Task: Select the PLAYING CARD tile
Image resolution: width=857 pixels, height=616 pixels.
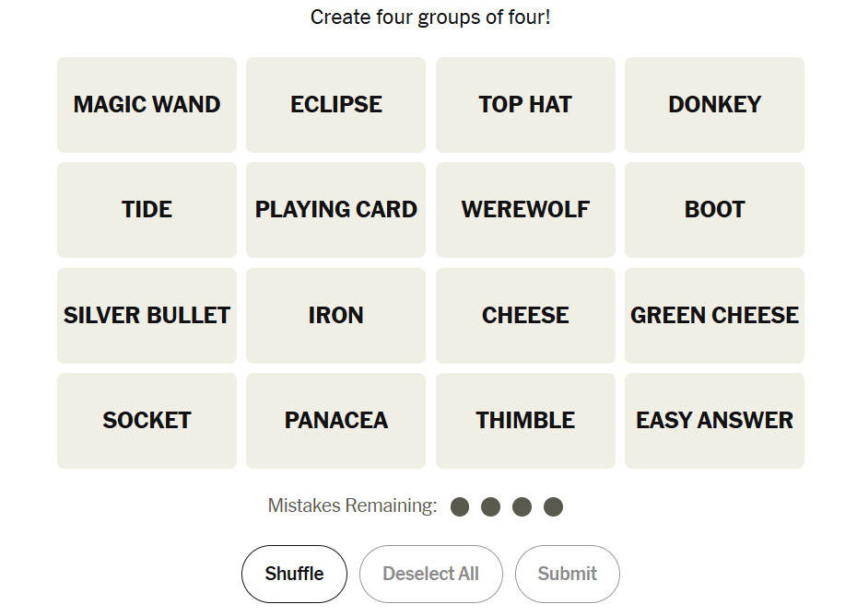Action: pos(335,210)
